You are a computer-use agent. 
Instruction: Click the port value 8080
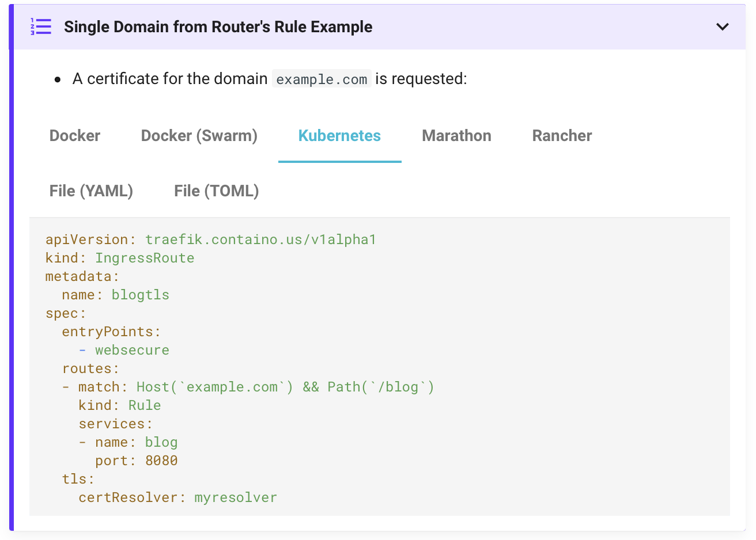tap(161, 461)
